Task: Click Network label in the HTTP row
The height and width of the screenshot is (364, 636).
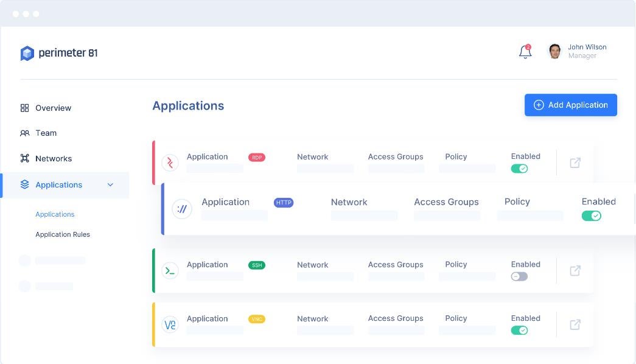Action: (x=349, y=202)
